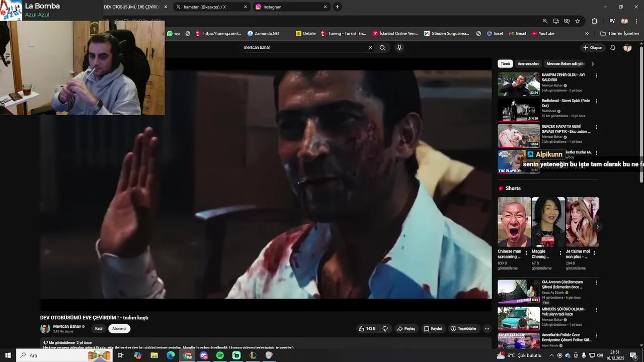This screenshot has width=644, height=362.
Task: Open KAMPIM ZEHİR OLDU video thumbnail
Action: 519,84
